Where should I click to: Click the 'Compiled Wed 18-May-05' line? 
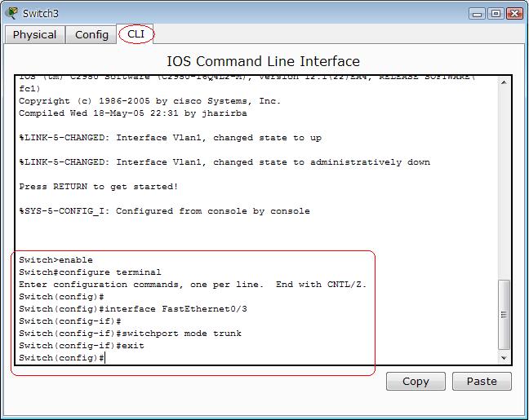point(133,113)
